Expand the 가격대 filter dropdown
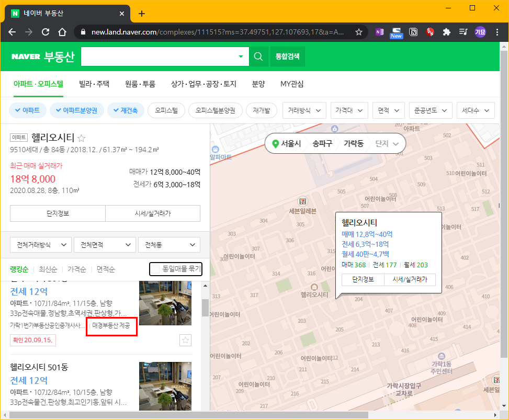 click(x=349, y=110)
